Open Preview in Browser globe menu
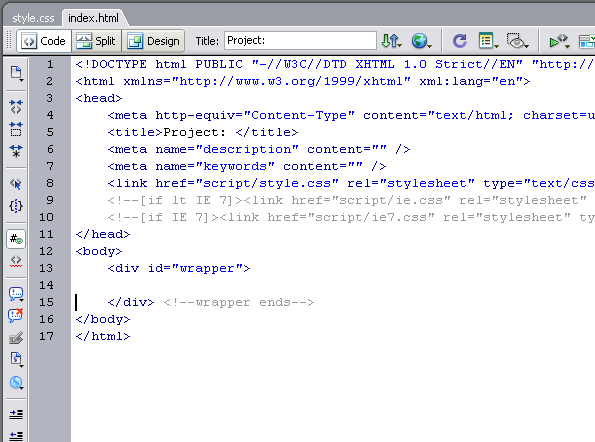This screenshot has height=442, width=595. (x=422, y=41)
